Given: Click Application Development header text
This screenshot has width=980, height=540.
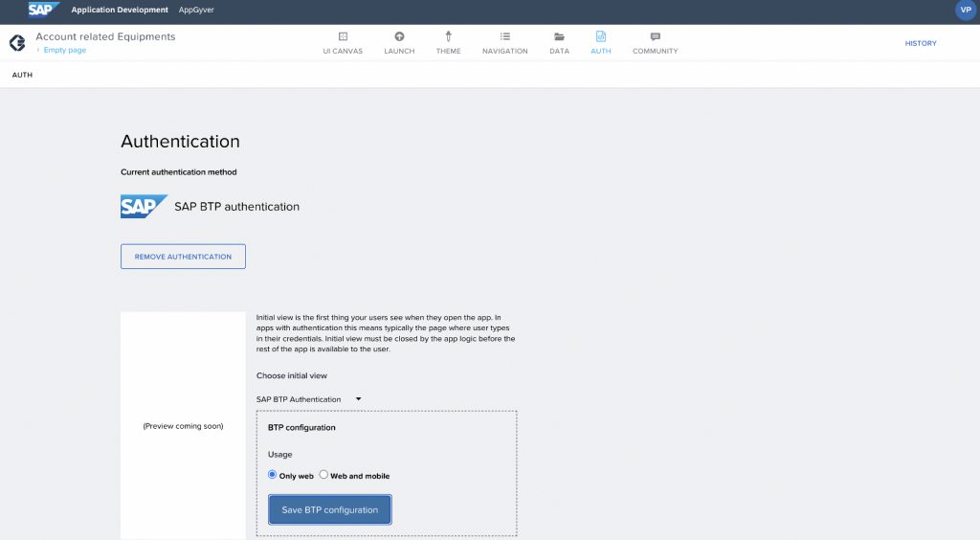Looking at the screenshot, I should pyautogui.click(x=120, y=10).
